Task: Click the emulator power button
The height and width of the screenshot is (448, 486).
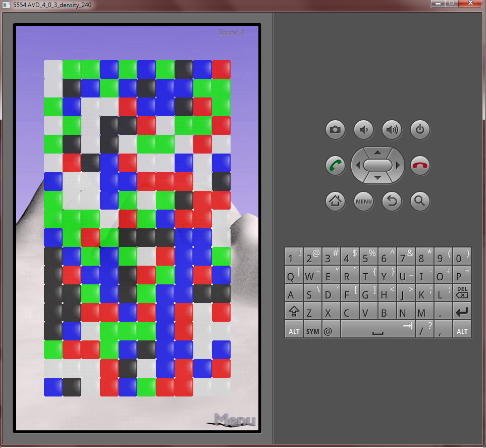Action: [420, 129]
